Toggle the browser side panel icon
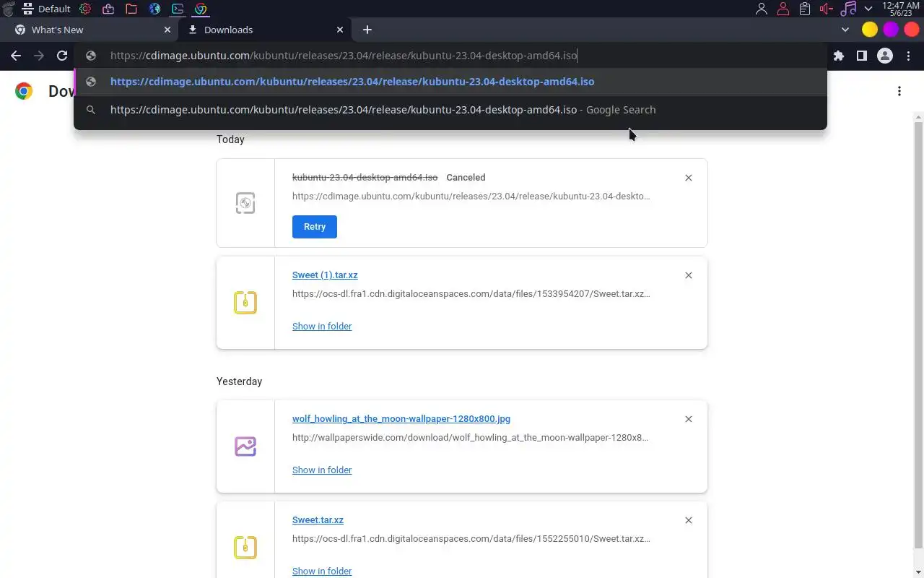924x578 pixels. point(861,56)
